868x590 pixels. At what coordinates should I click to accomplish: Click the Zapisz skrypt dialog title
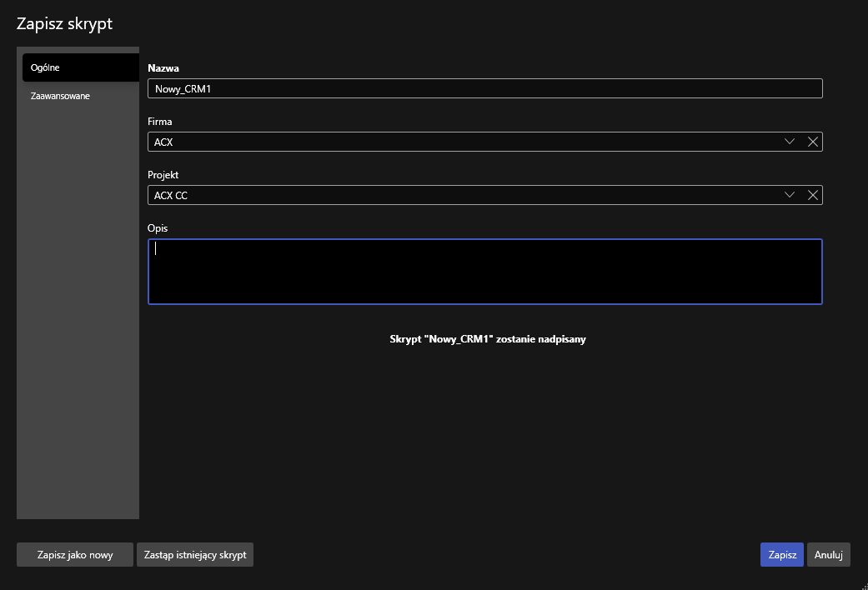click(64, 24)
